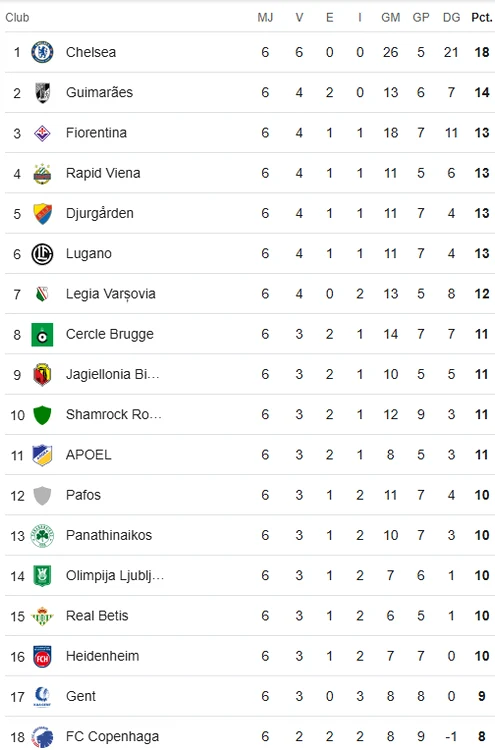Click the Guimarães club crest
Image resolution: width=495 pixels, height=750 pixels.
(42, 92)
